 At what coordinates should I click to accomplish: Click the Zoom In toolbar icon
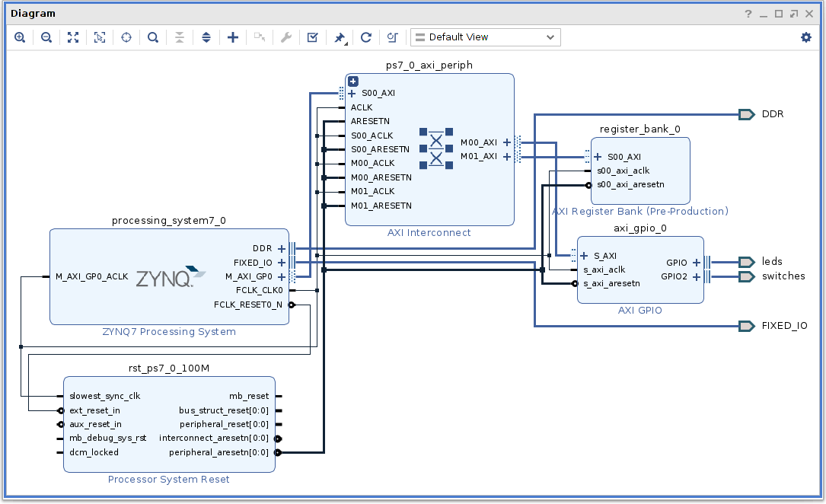point(20,37)
